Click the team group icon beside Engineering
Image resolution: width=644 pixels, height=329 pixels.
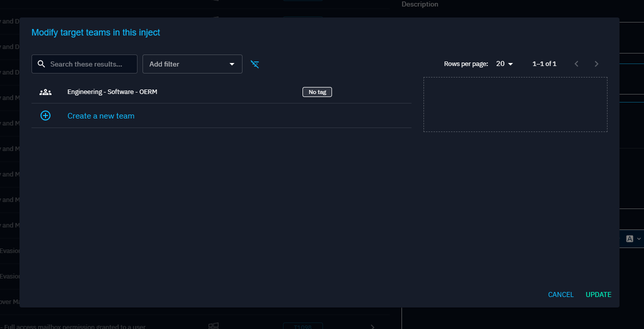coord(45,92)
